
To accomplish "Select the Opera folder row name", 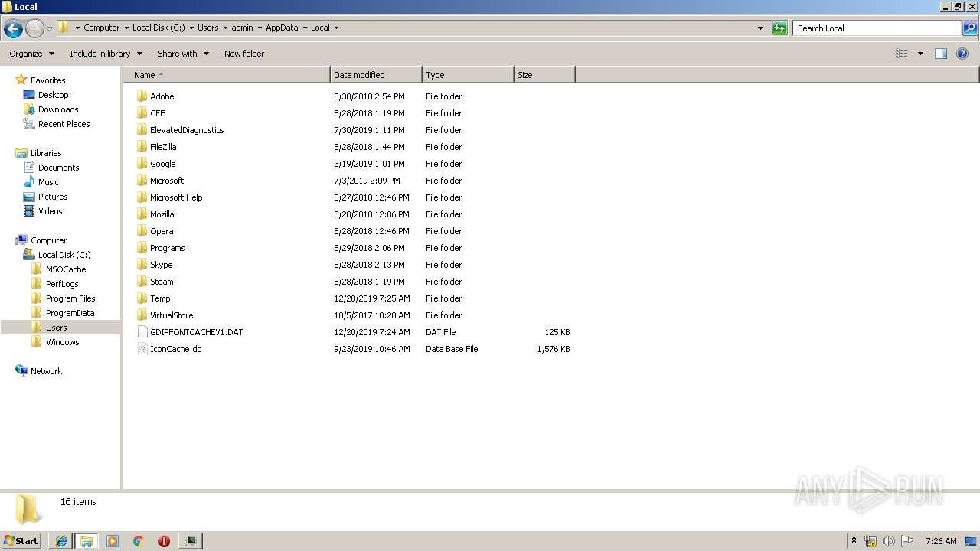I will (x=162, y=231).
